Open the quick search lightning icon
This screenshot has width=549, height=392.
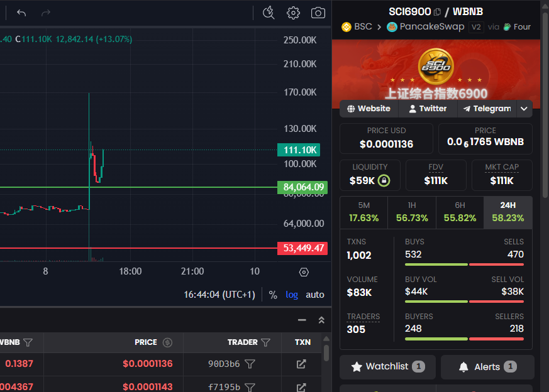pos(269,13)
